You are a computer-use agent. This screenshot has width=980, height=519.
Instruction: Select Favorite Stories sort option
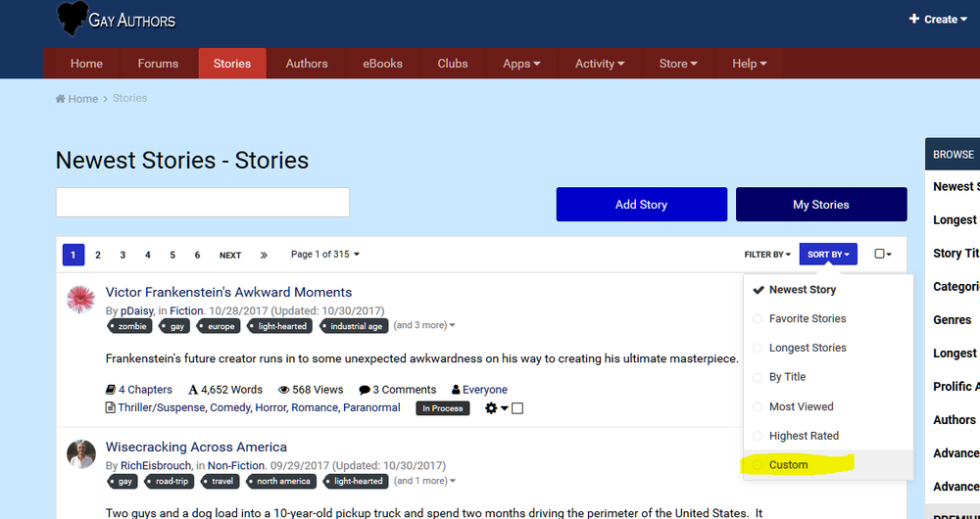[828, 318]
